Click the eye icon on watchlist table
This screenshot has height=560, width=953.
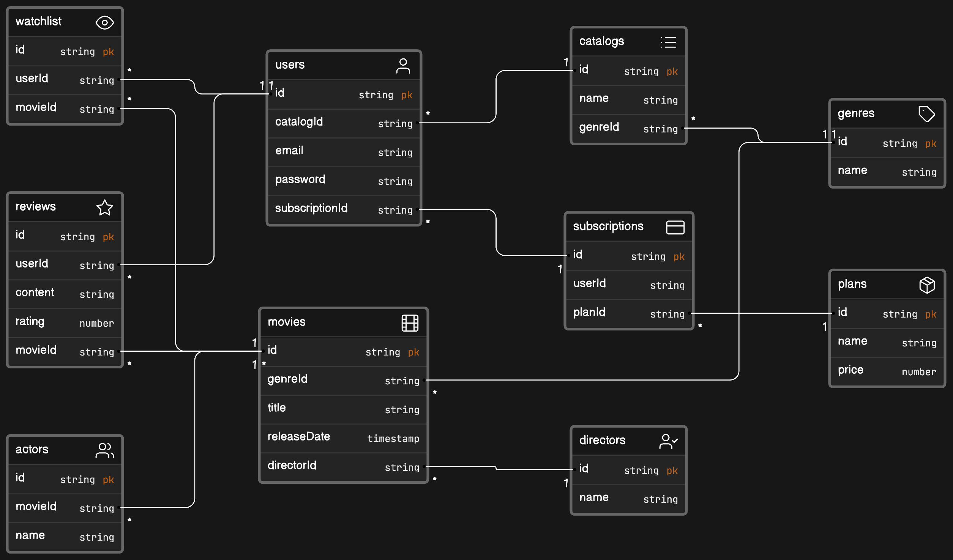[x=104, y=22]
